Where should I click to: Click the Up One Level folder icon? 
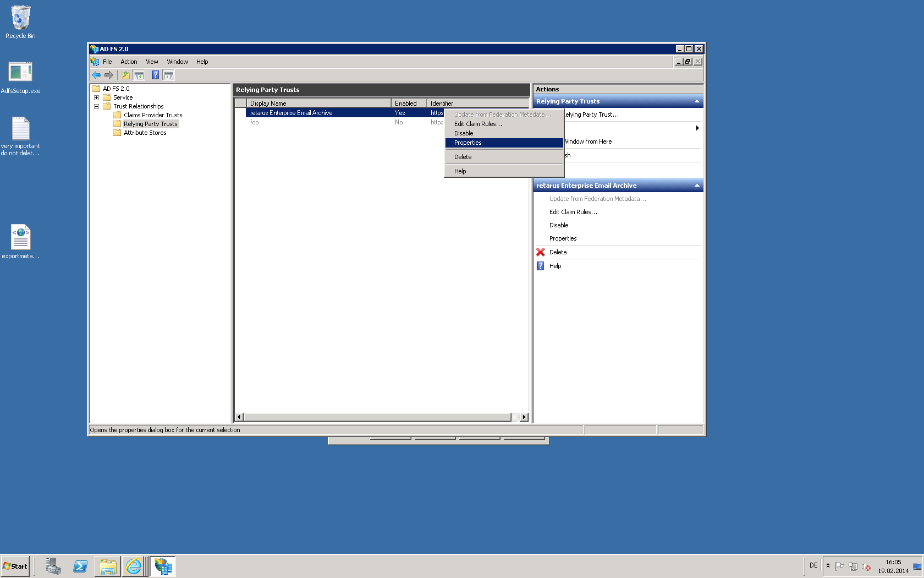coord(126,75)
